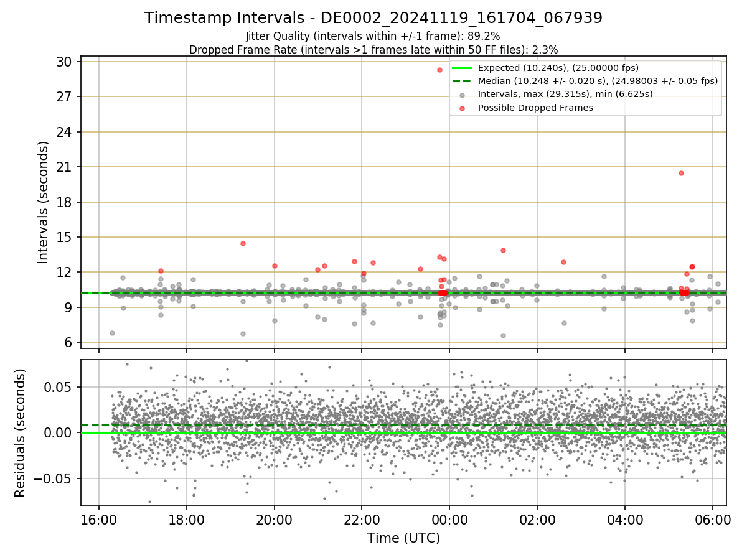Click the '04:00' x-axis tick label
Image resolution: width=747 pixels, height=560 pixels.
coord(625,520)
